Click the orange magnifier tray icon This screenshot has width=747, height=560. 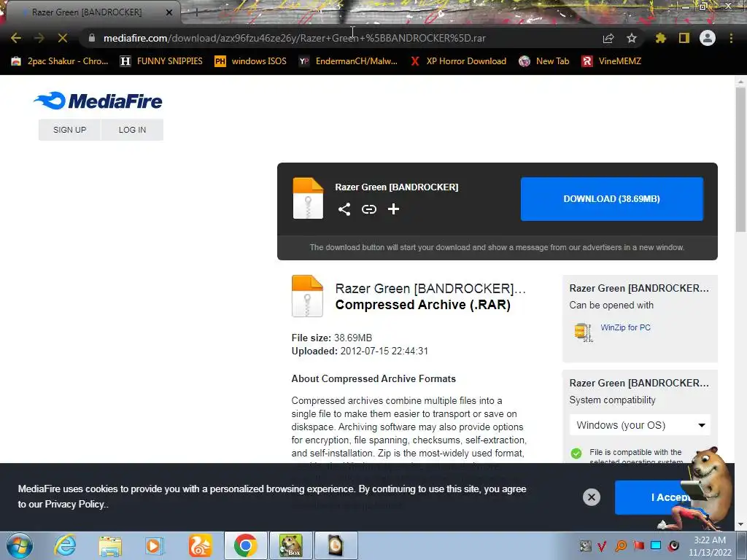tap(621, 545)
